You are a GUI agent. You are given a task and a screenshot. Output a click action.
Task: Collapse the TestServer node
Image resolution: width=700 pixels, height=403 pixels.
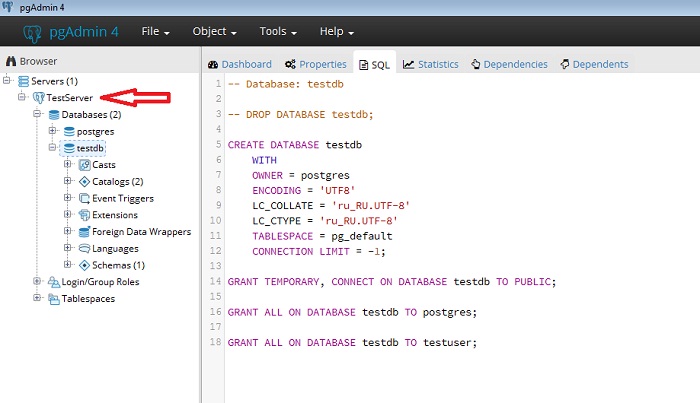22,97
